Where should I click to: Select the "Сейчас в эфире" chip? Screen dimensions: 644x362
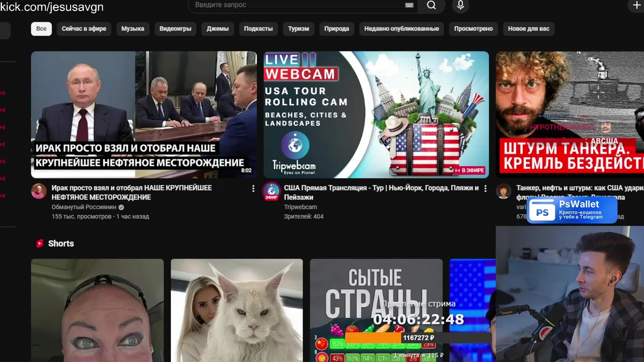click(x=84, y=29)
